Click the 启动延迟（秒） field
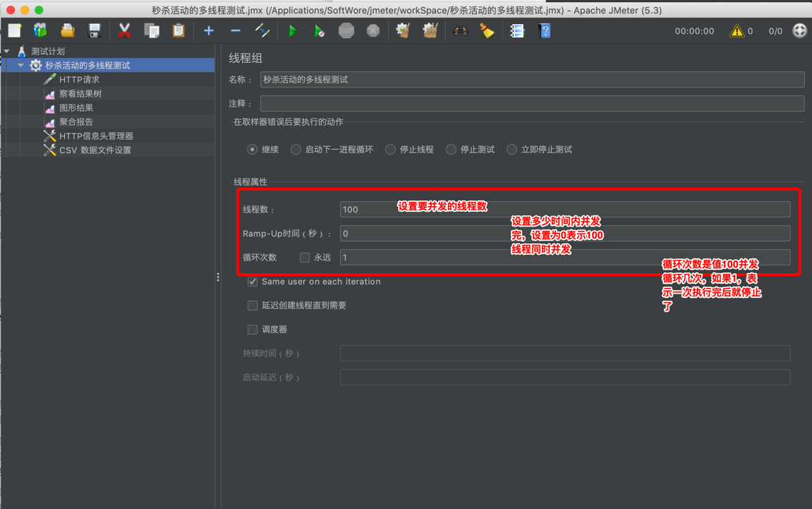The image size is (812, 509). click(x=565, y=377)
